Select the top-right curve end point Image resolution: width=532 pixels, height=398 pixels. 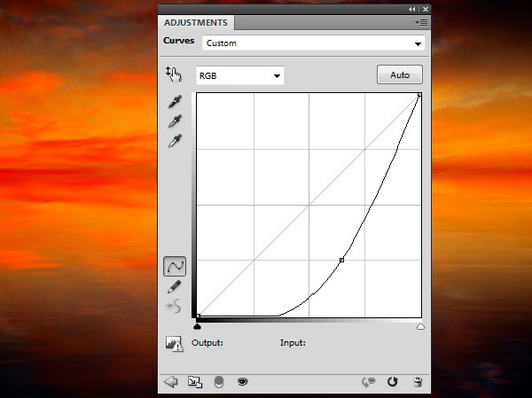click(419, 95)
